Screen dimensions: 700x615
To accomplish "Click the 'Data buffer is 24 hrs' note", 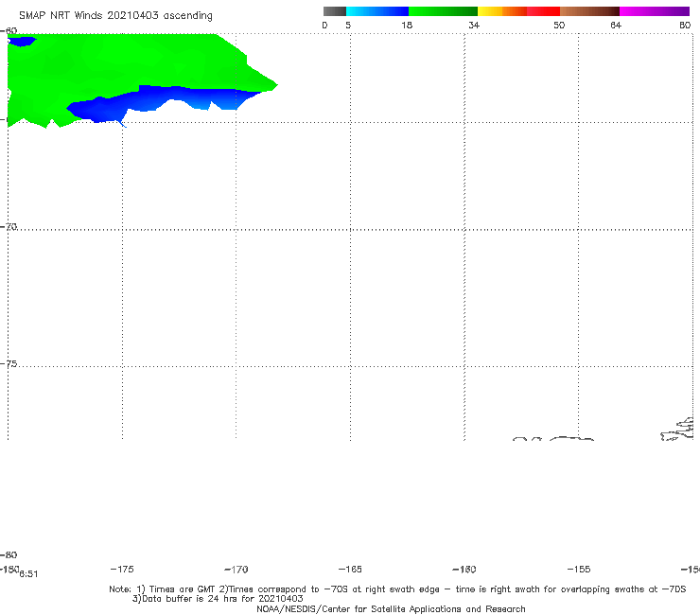I will 218,599.
